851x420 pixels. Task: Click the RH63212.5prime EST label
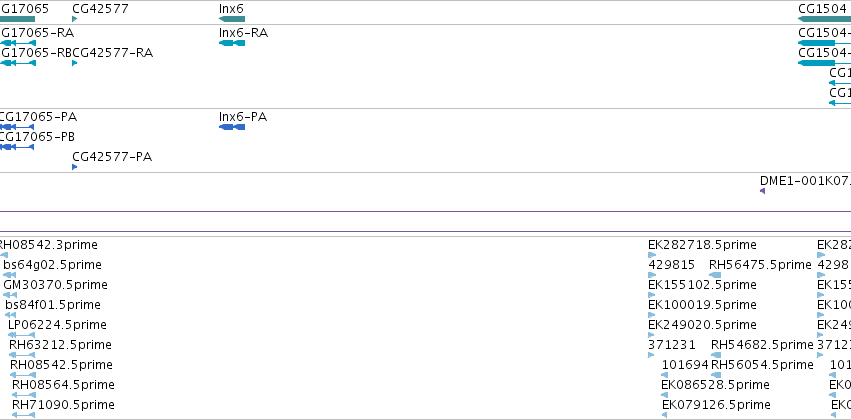pyautogui.click(x=60, y=345)
